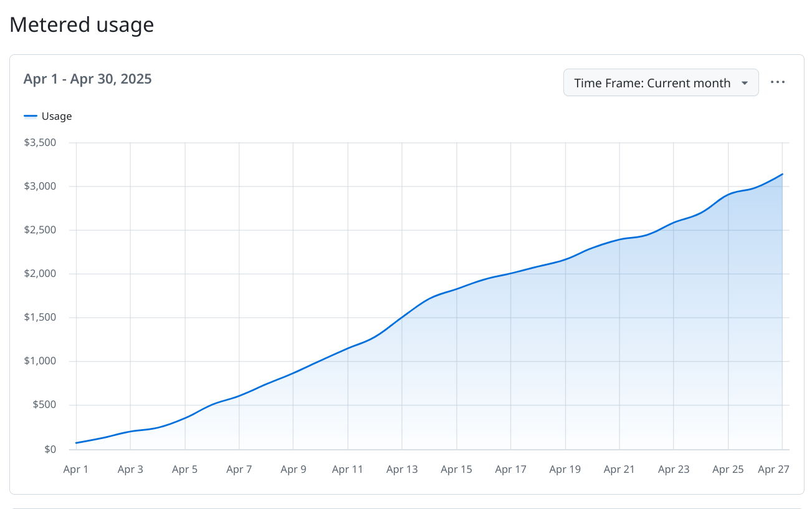The image size is (812, 509).
Task: Select the Apr 7 x-axis label
Action: coord(239,469)
